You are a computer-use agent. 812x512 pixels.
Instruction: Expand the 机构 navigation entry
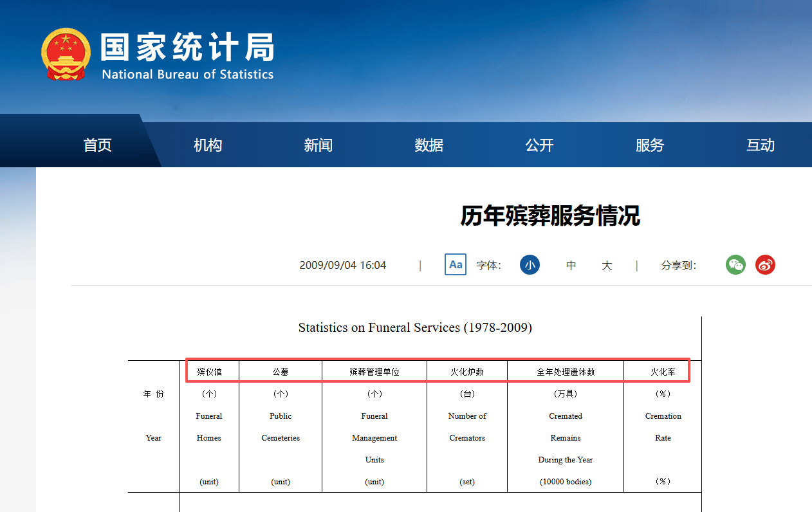(207, 145)
